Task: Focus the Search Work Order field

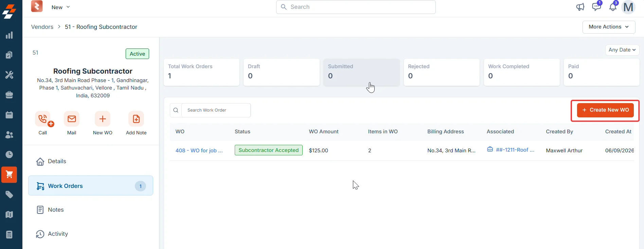Action: [x=216, y=110]
